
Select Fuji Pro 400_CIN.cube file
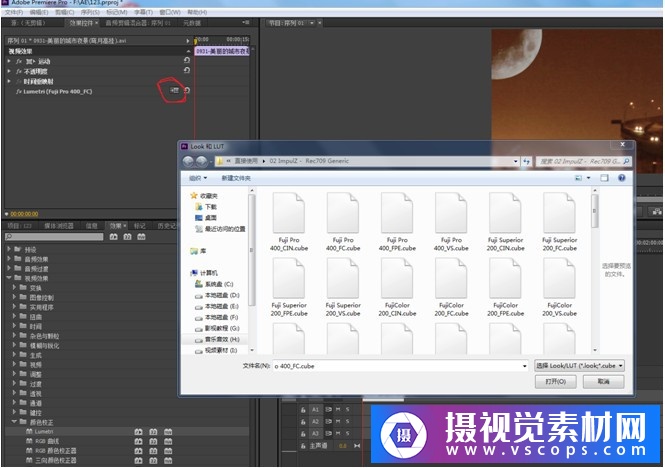[x=289, y=222]
